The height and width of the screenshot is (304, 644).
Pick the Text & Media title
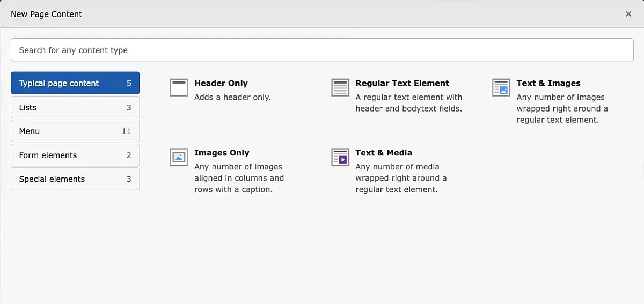click(384, 153)
